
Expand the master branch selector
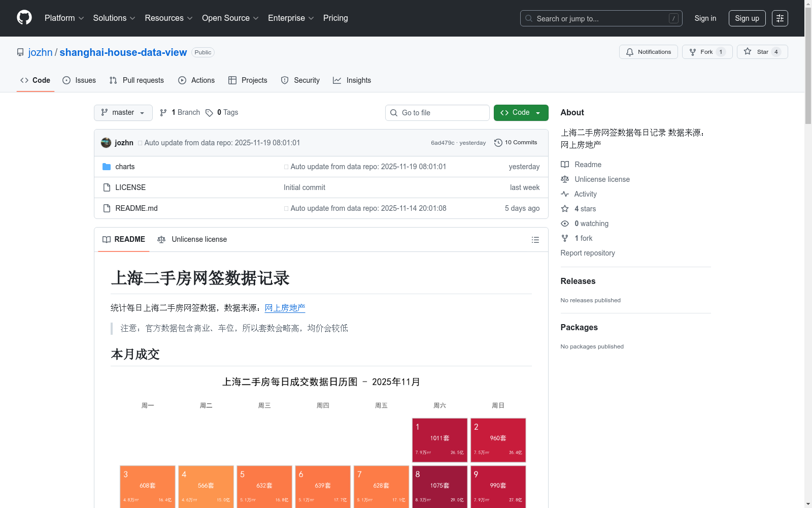coord(123,112)
